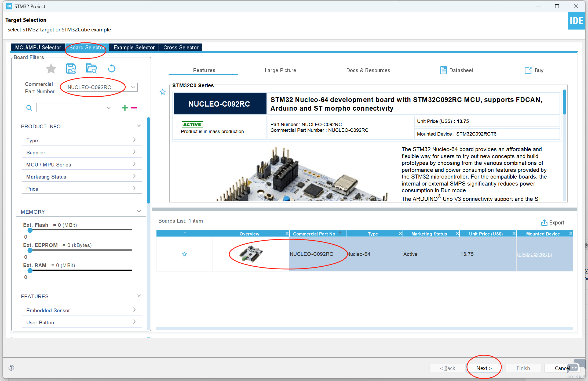Click the Next button

pos(484,368)
